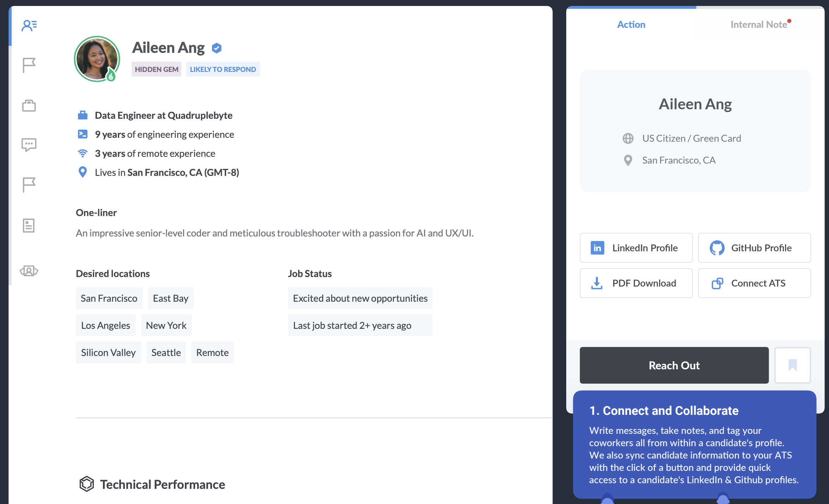This screenshot has height=504, width=829.
Task: Toggle the bookmark candidate button
Action: coord(792,365)
